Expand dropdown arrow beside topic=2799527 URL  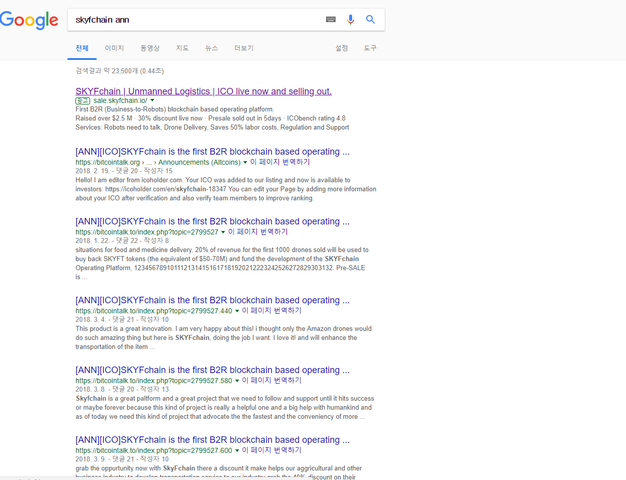click(223, 232)
